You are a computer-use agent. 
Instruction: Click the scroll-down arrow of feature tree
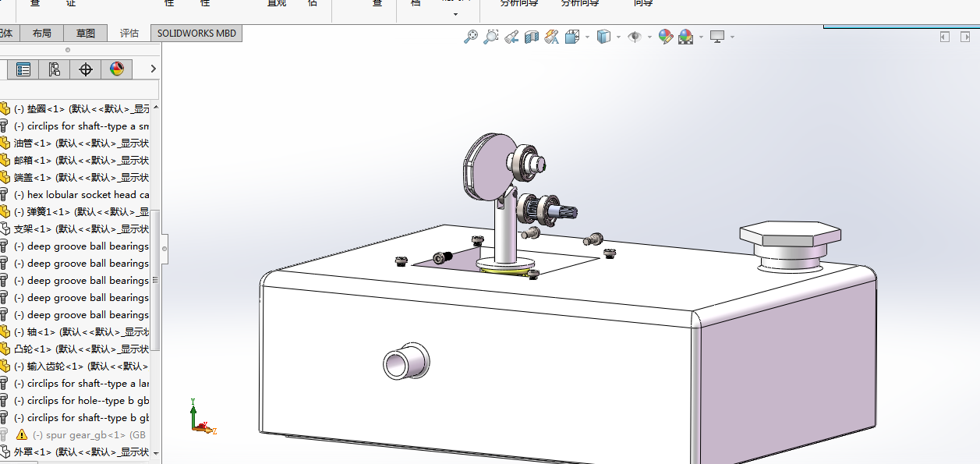click(x=155, y=452)
